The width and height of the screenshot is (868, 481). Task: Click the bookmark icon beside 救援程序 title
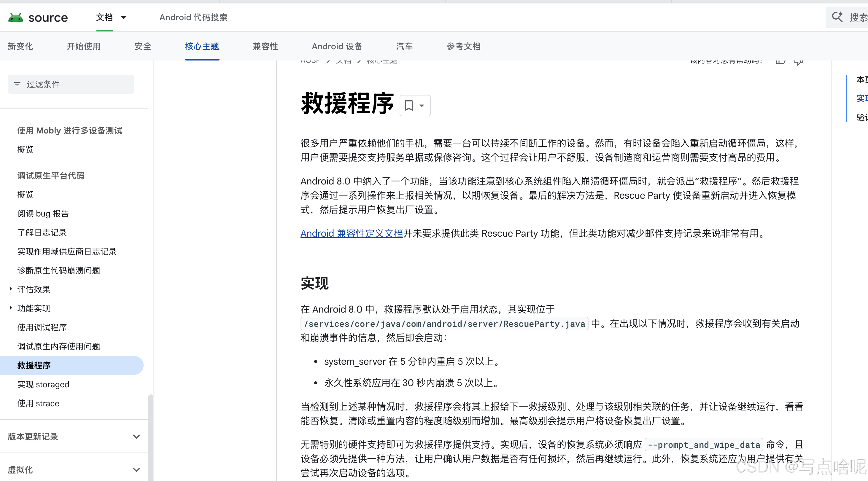(408, 106)
